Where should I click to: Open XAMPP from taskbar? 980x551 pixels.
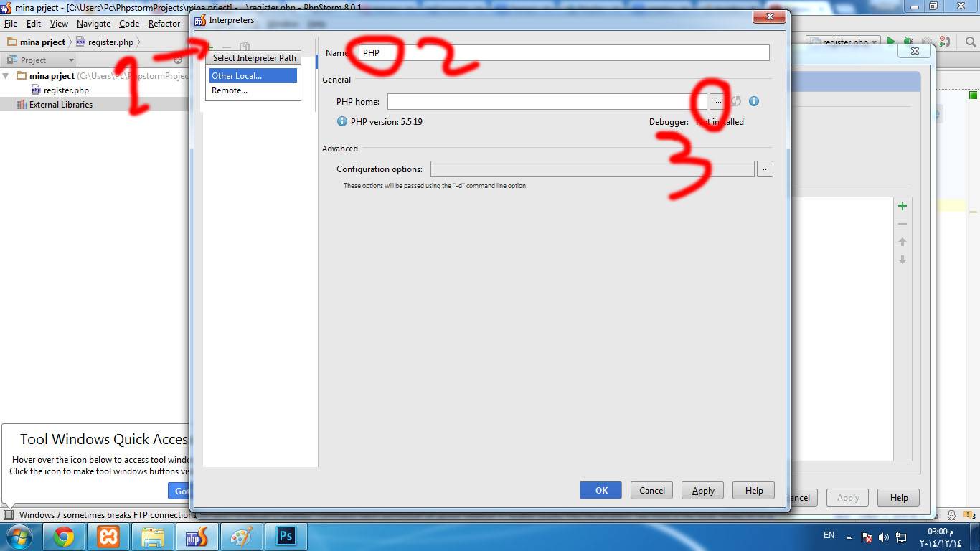click(x=108, y=537)
